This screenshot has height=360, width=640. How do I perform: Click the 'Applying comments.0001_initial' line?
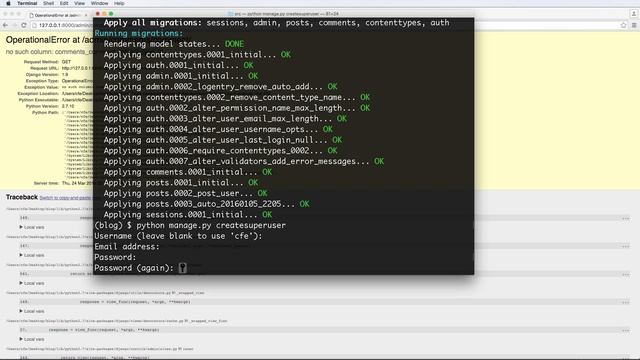pos(188,172)
